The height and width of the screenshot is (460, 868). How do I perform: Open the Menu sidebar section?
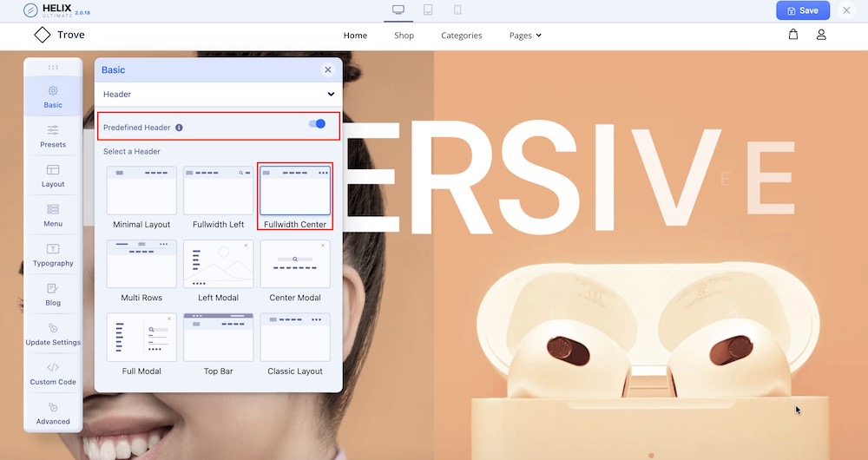click(x=53, y=215)
